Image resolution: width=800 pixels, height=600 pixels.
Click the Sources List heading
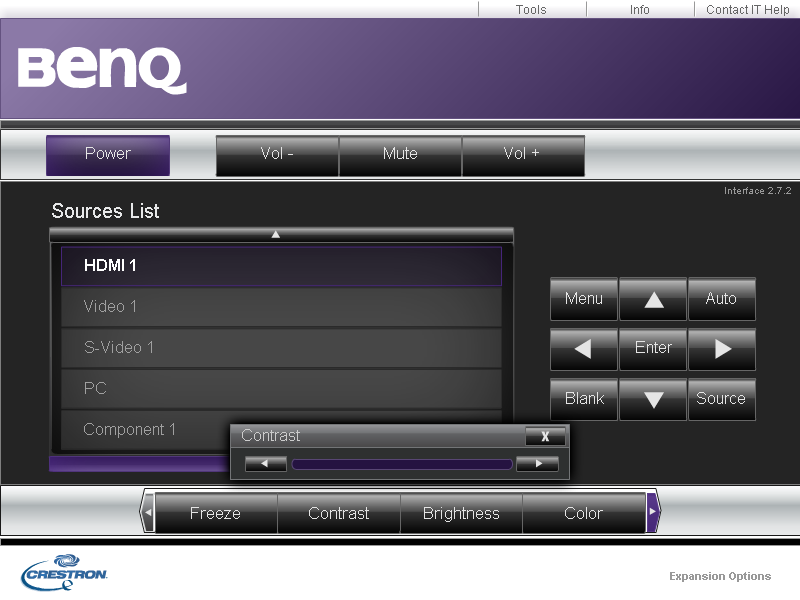(106, 211)
